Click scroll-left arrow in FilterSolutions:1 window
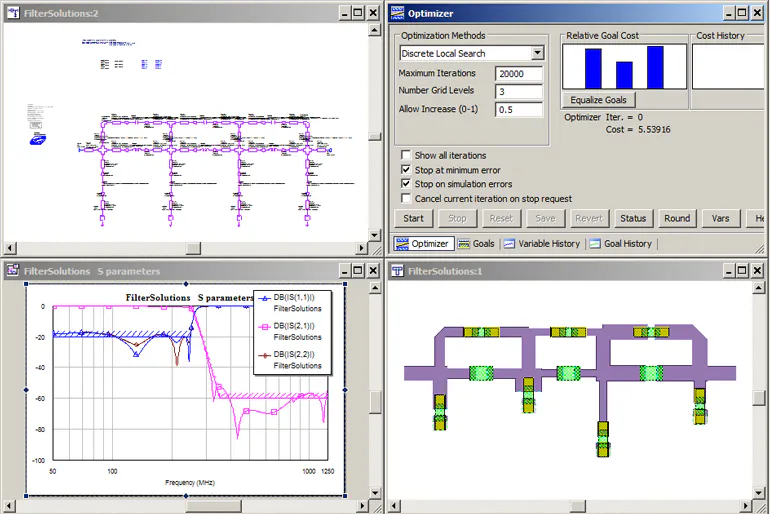Viewport: 770px width, 514px height. point(394,505)
